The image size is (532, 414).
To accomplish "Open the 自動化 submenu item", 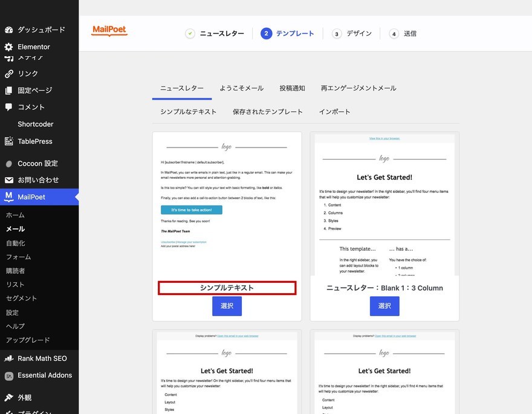I will [x=15, y=244].
